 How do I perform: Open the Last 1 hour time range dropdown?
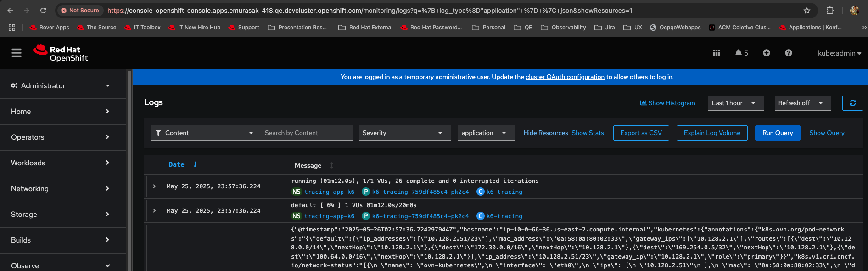(735, 103)
